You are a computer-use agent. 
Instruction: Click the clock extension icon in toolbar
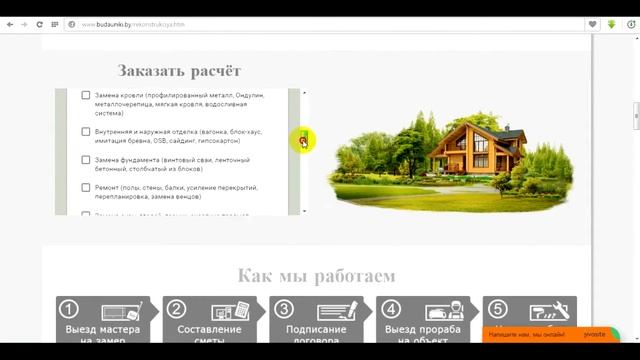[631, 24]
